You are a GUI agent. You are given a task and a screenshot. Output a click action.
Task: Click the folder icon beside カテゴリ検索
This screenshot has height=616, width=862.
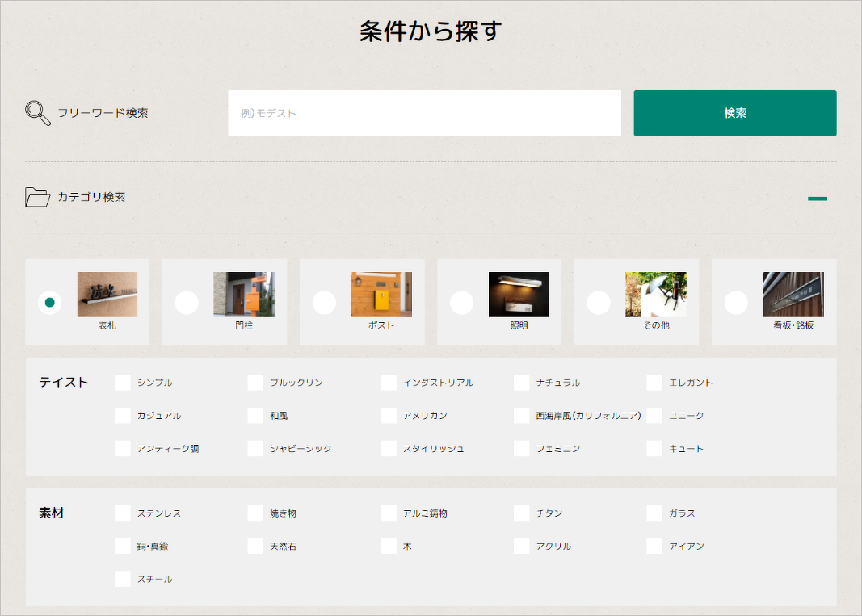coord(37,197)
